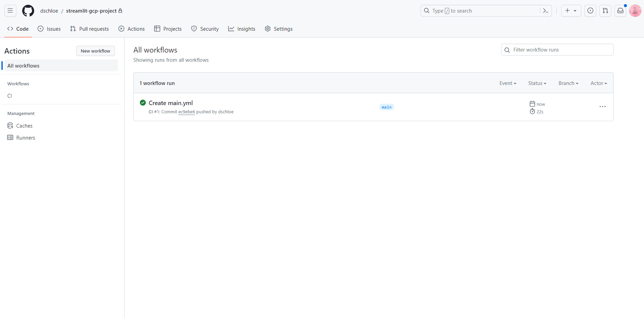Click the stopwatch icon next to 22s

click(x=532, y=111)
